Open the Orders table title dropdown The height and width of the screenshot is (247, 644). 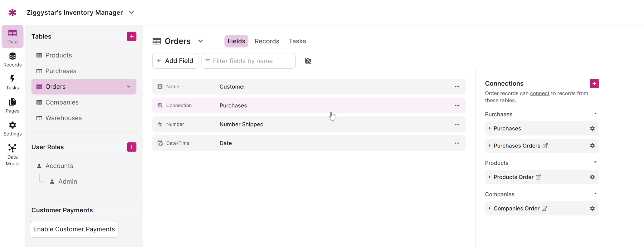tap(201, 41)
